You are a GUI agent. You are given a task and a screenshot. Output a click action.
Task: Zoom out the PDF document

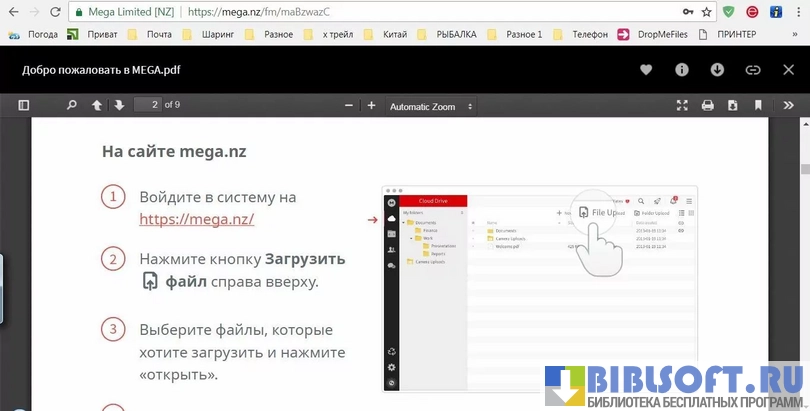coord(349,106)
